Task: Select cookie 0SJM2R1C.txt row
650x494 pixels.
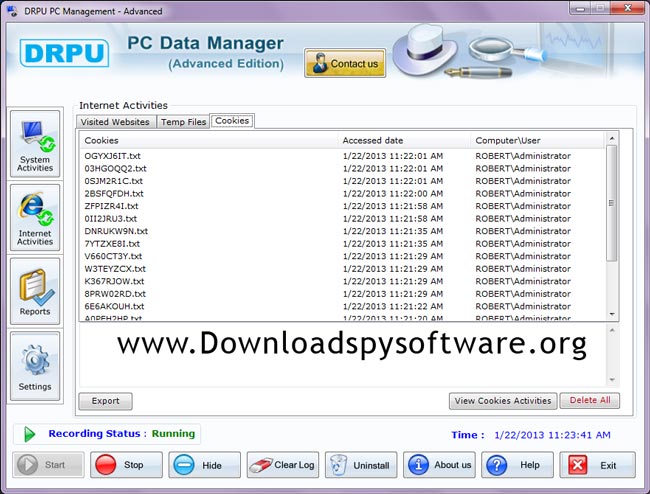Action: pyautogui.click(x=342, y=181)
